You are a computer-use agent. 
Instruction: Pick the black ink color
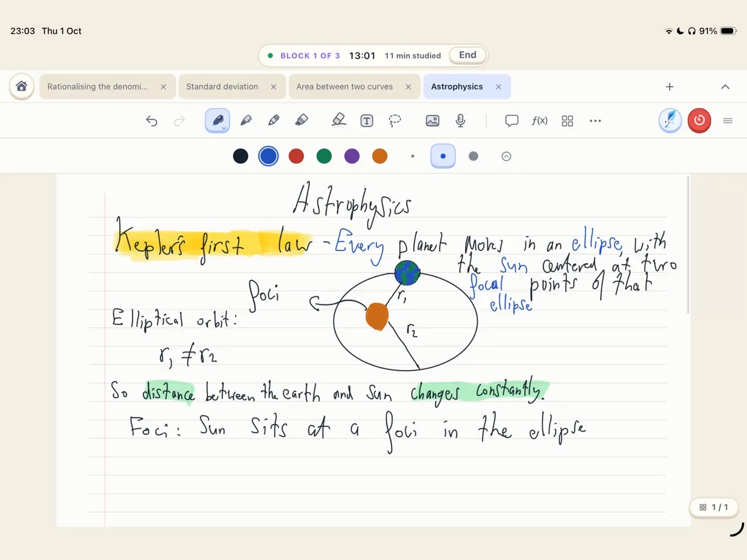pos(241,156)
